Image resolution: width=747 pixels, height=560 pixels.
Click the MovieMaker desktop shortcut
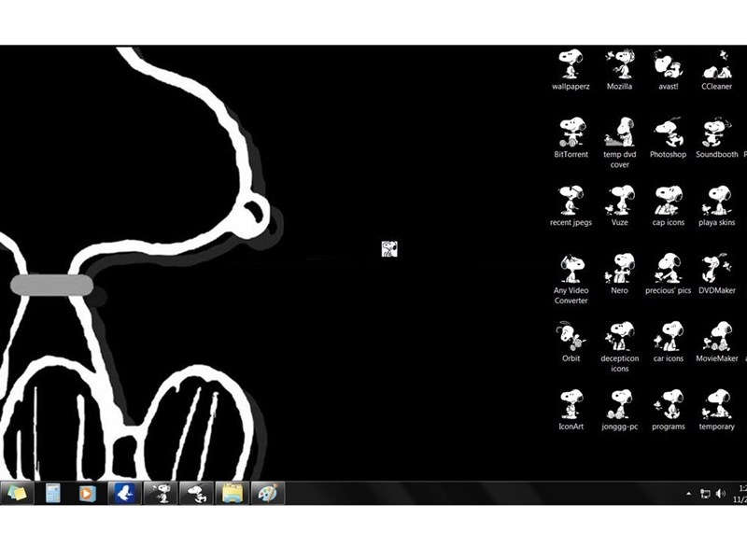[716, 342]
